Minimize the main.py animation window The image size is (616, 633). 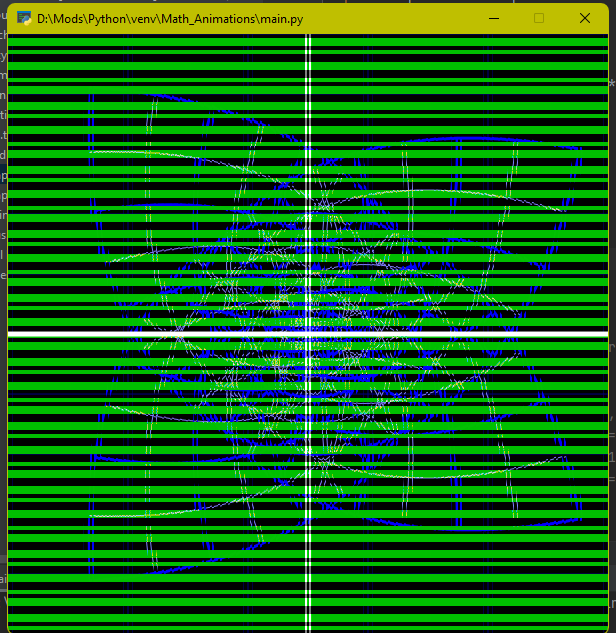coord(493,18)
